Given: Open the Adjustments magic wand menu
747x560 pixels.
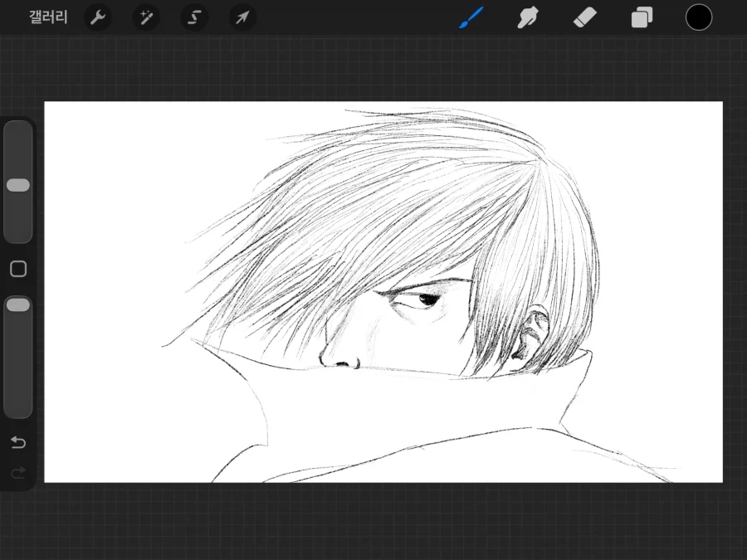Looking at the screenshot, I should coord(146,17).
